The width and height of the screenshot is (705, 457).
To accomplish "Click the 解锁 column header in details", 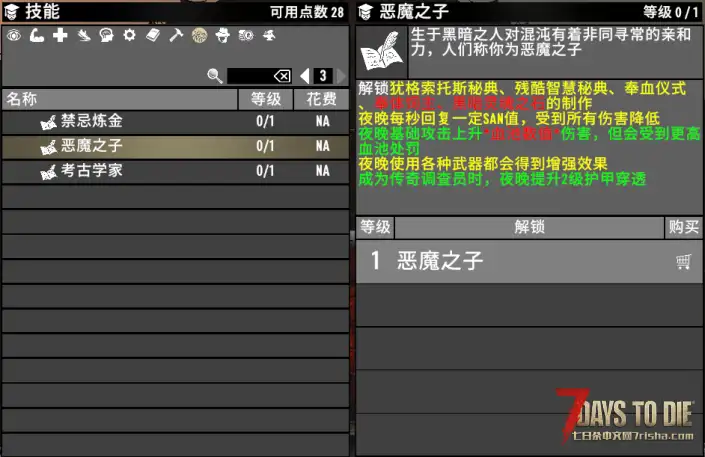I will point(529,228).
